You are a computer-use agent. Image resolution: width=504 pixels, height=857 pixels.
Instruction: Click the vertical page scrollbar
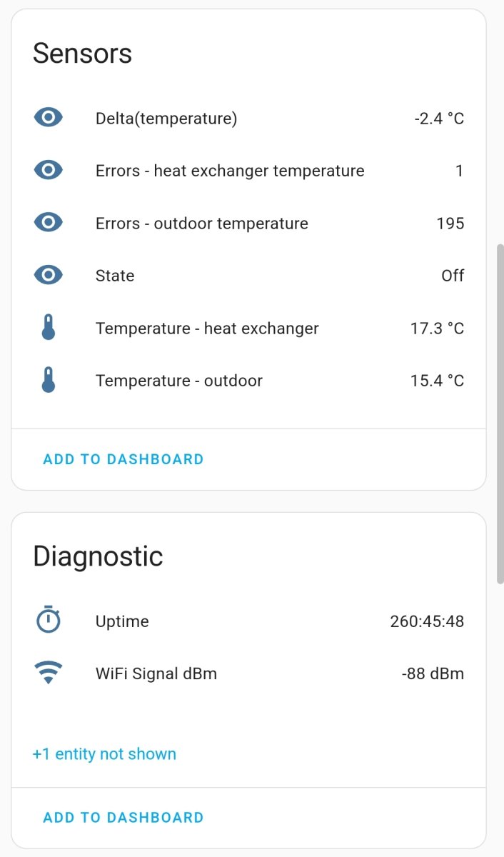tap(500, 414)
